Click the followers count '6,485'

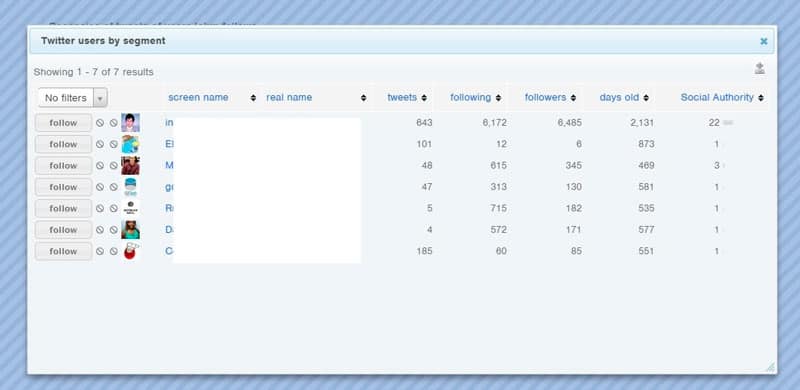tap(569, 123)
